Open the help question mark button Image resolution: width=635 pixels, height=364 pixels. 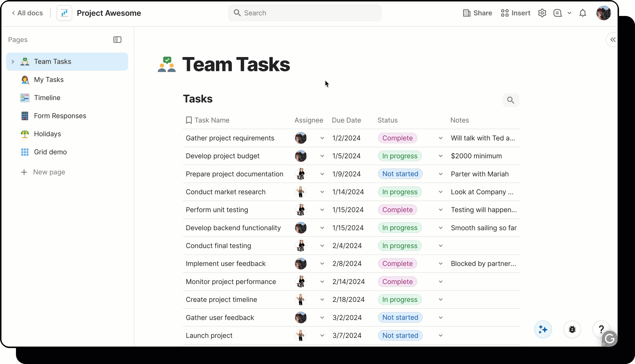pos(601,329)
